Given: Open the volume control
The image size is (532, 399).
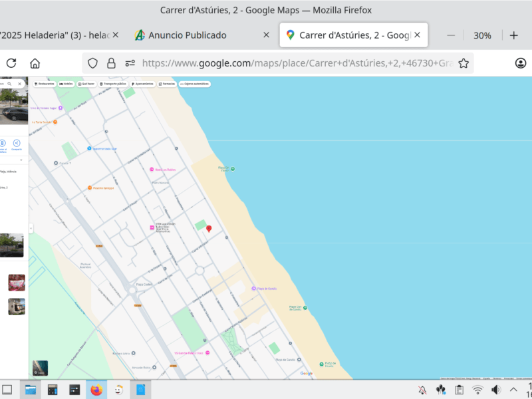Looking at the screenshot, I should 495,390.
